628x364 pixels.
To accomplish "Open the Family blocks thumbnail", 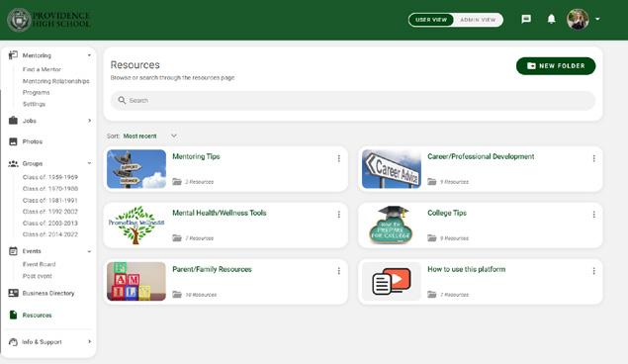I will coord(136,282).
